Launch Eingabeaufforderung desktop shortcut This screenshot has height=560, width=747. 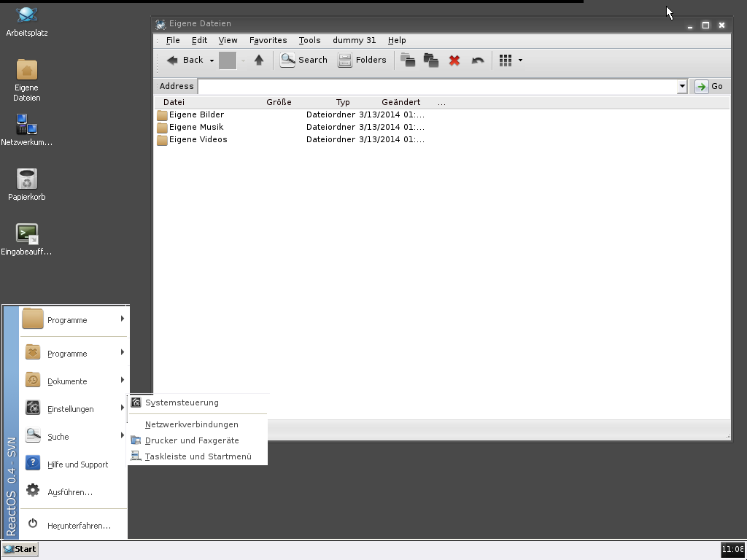click(x=27, y=239)
